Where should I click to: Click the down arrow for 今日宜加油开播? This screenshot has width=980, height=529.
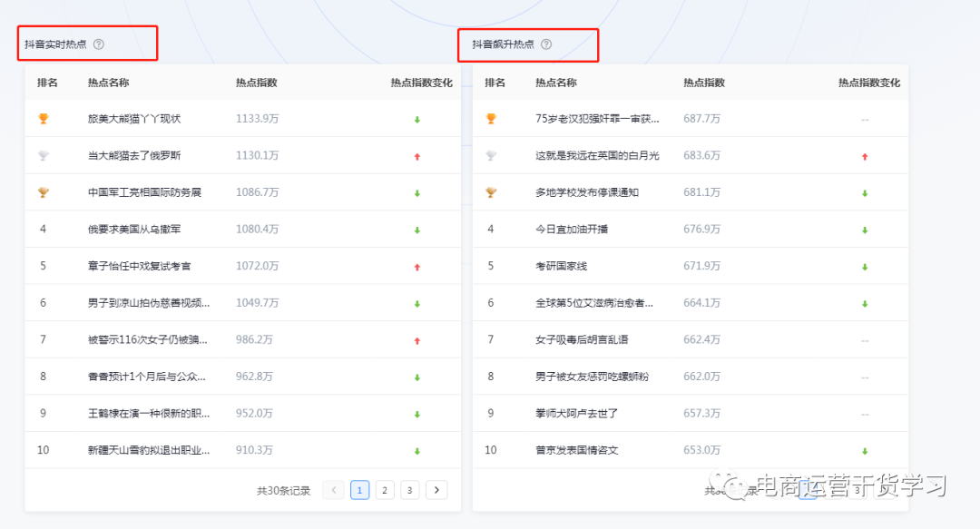(x=865, y=230)
